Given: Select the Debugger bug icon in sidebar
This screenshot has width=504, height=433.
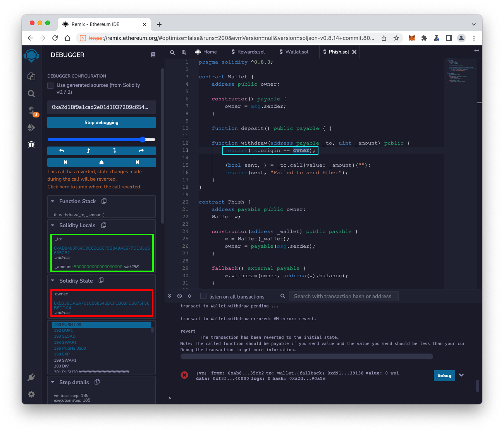Looking at the screenshot, I should click(x=31, y=144).
